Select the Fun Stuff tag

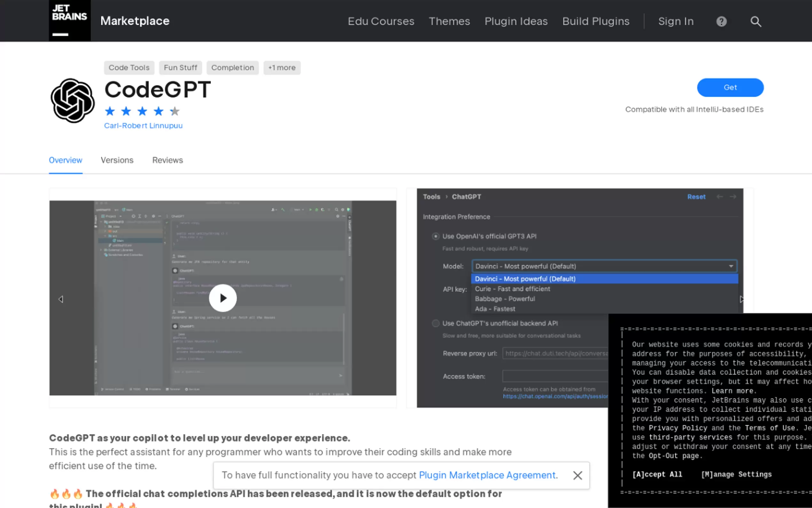tap(180, 67)
